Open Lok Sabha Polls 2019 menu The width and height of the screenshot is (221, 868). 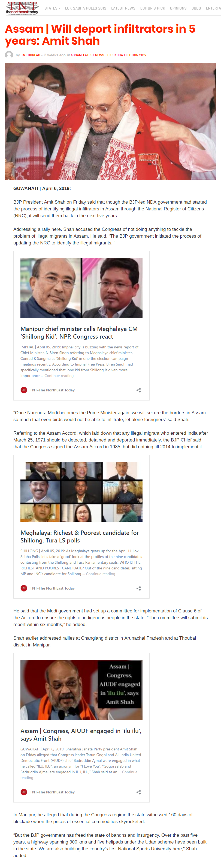coord(85,8)
